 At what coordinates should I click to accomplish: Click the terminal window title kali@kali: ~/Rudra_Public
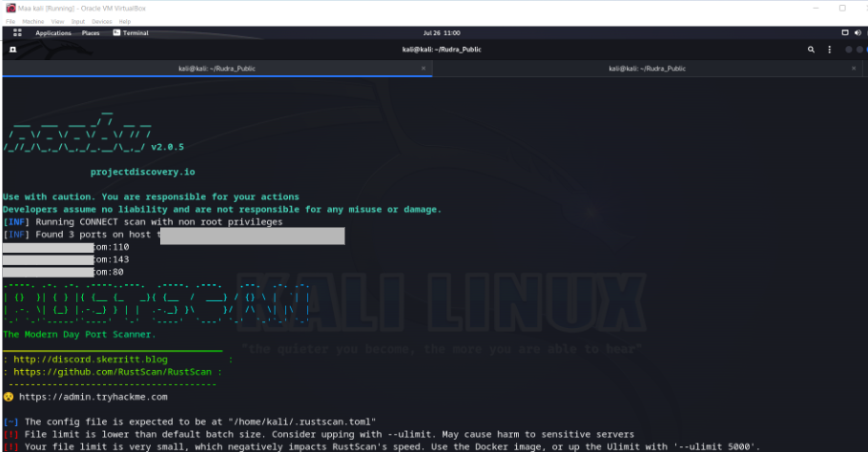coord(442,50)
